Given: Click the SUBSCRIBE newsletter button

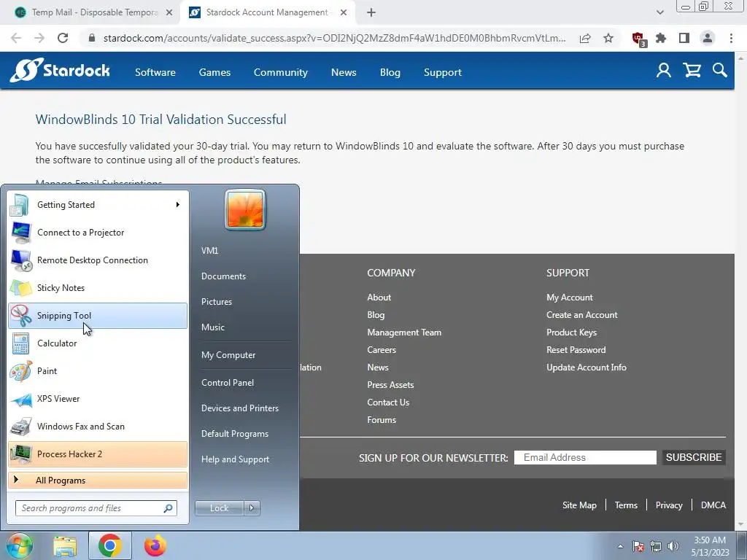Looking at the screenshot, I should (x=694, y=457).
